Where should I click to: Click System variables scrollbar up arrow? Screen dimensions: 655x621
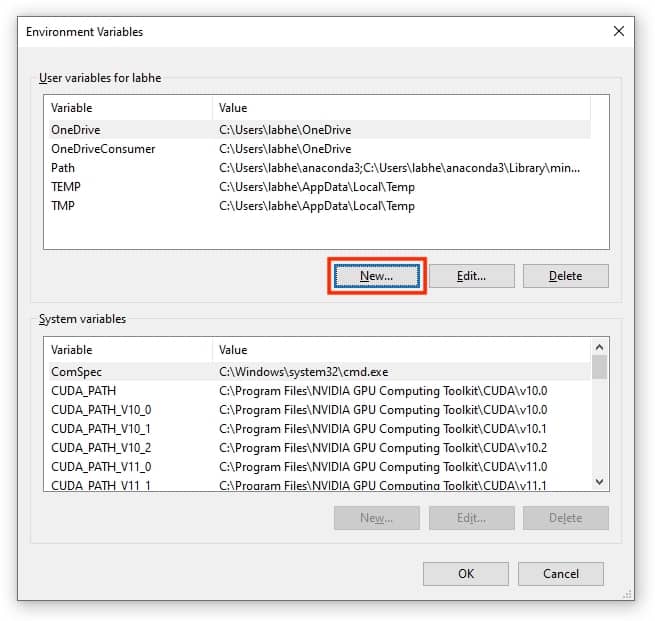(599, 347)
